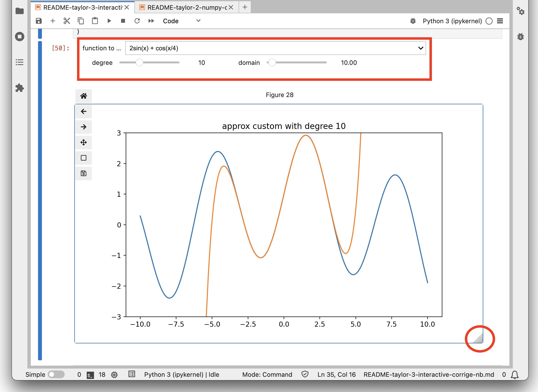The width and height of the screenshot is (538, 392).
Task: Toggle Simple interface mode switch
Action: 56,374
